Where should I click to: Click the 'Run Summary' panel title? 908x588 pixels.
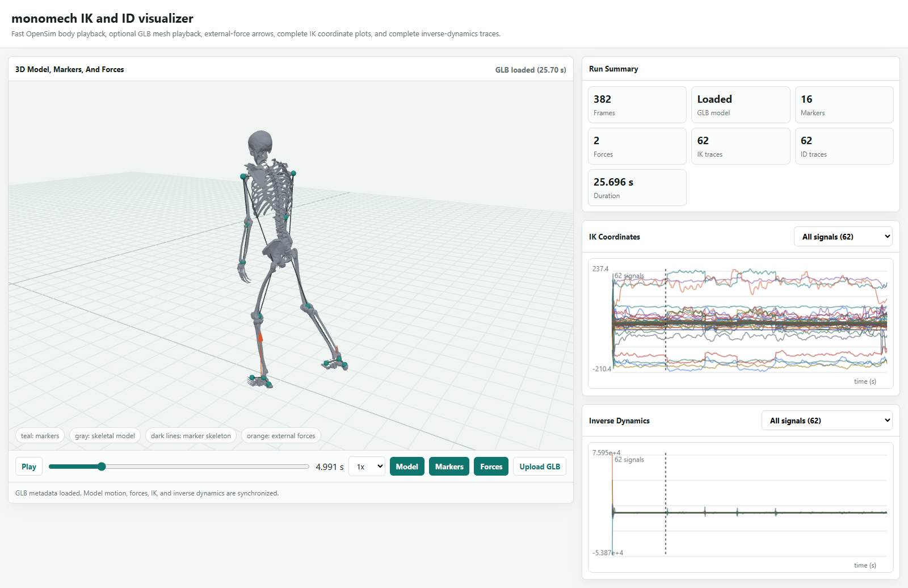pyautogui.click(x=613, y=69)
